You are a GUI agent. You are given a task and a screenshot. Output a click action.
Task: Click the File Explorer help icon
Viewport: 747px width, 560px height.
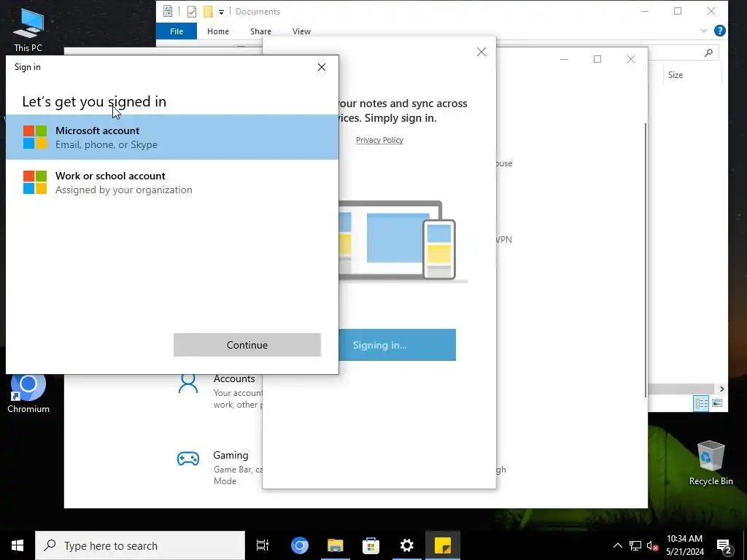pyautogui.click(x=719, y=31)
